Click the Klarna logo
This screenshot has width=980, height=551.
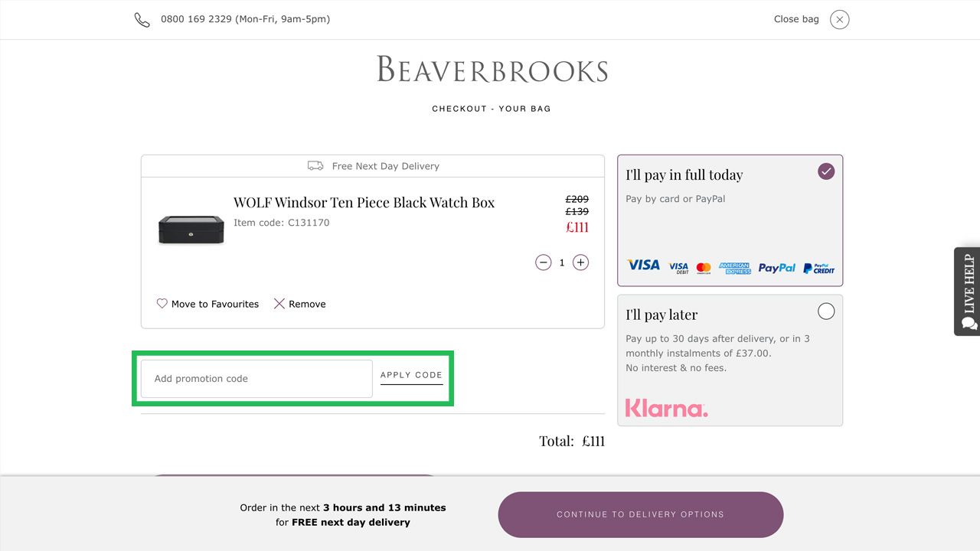[666, 408]
